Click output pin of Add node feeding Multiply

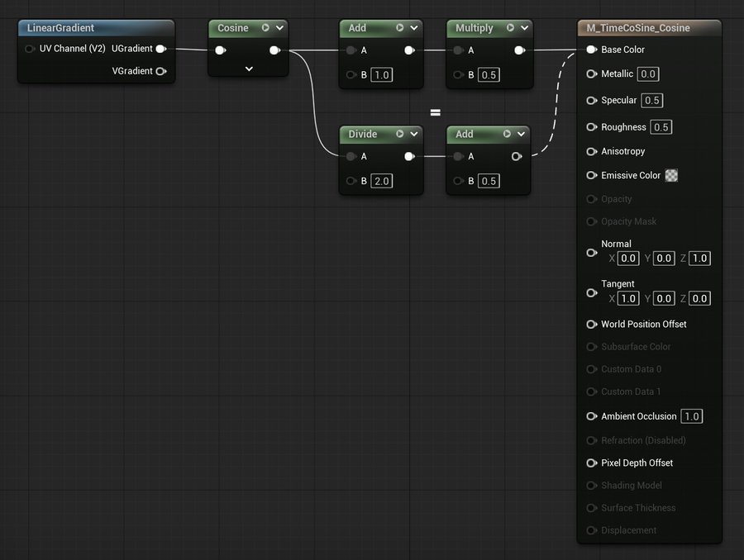tap(409, 50)
